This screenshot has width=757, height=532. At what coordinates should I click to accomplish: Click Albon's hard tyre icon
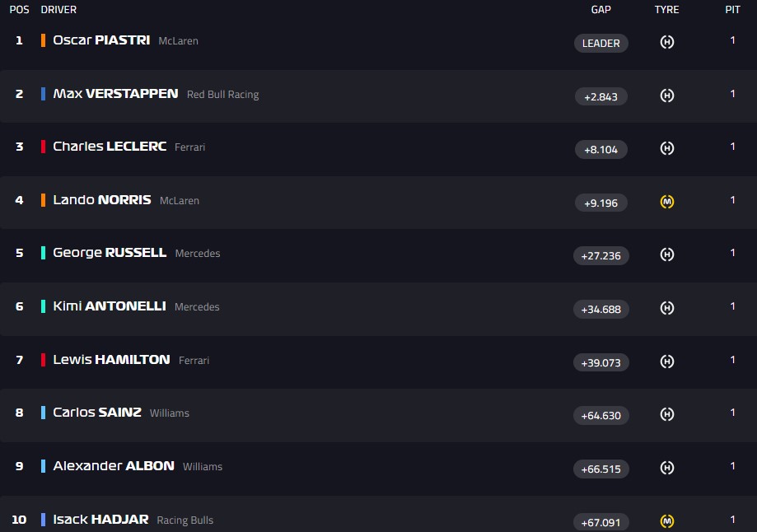tap(667, 468)
